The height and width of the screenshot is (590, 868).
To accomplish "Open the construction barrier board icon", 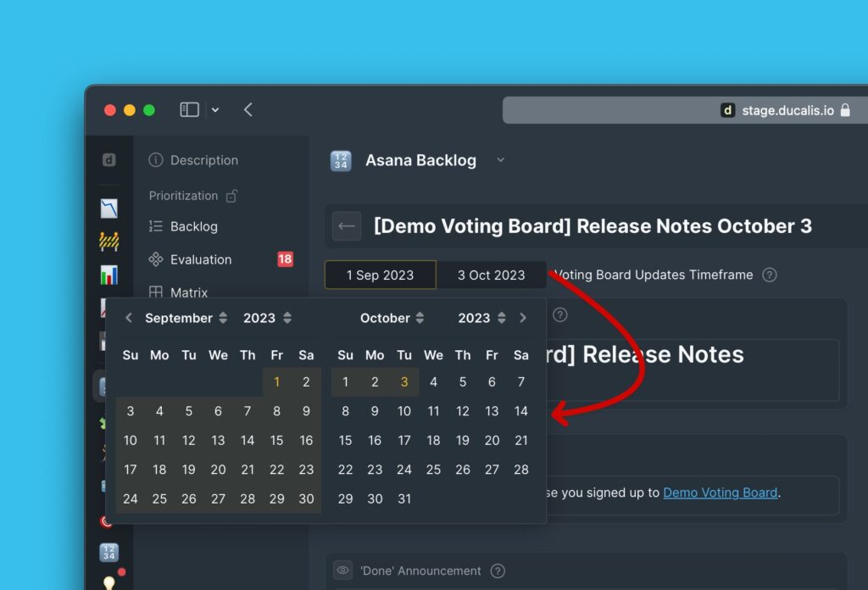I will 108,242.
